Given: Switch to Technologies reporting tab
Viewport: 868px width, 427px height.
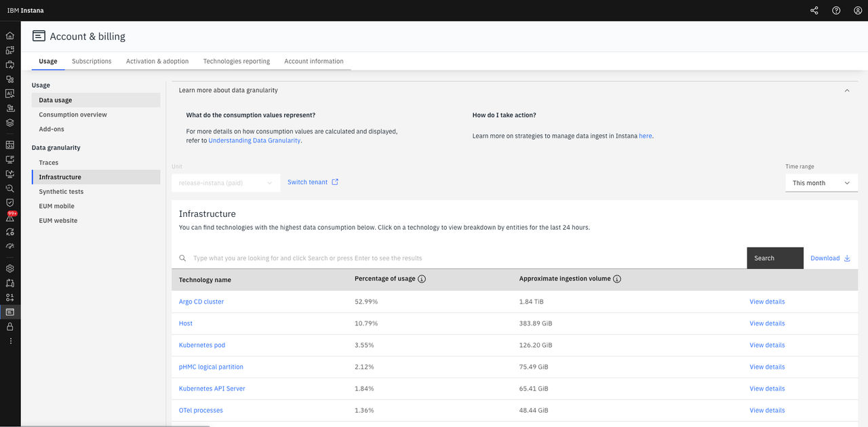Looking at the screenshot, I should tap(237, 61).
